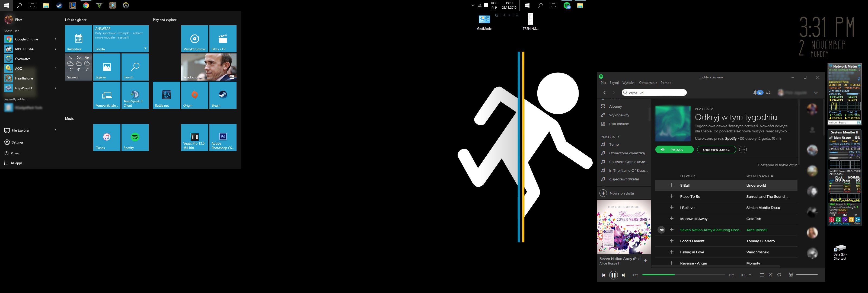The image size is (868, 293).
Task: Add Moonwalk Away track with plus
Action: click(x=671, y=218)
